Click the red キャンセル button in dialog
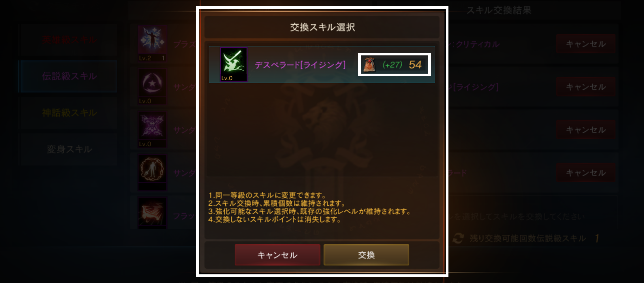Image resolution: width=644 pixels, height=283 pixels. point(277,255)
